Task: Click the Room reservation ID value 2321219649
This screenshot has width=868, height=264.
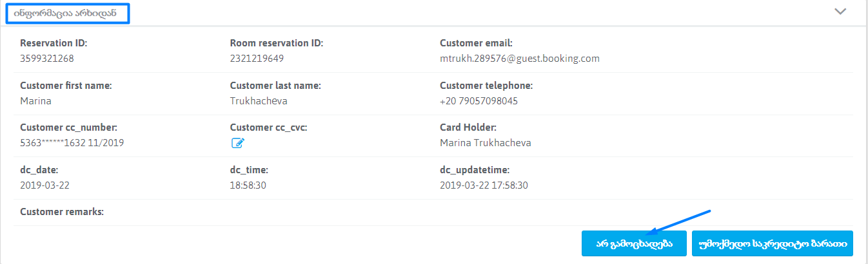Action: pyautogui.click(x=257, y=59)
